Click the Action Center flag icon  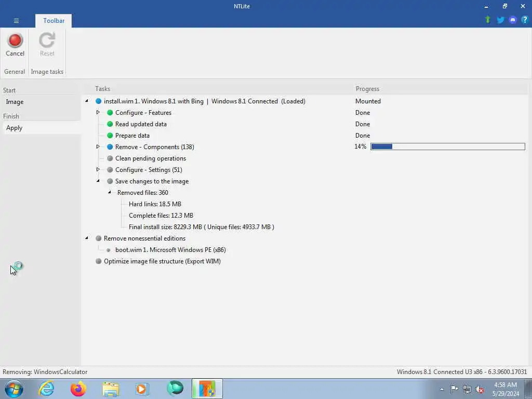click(x=454, y=389)
